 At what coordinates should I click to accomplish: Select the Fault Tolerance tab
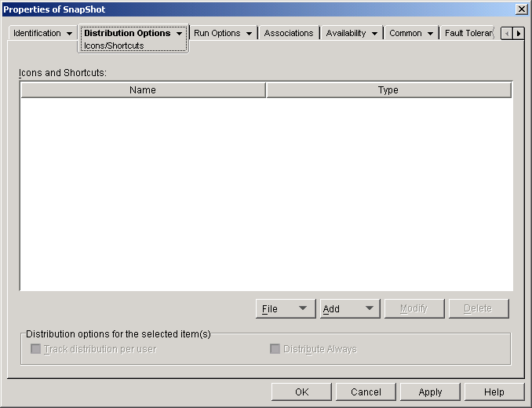point(468,33)
